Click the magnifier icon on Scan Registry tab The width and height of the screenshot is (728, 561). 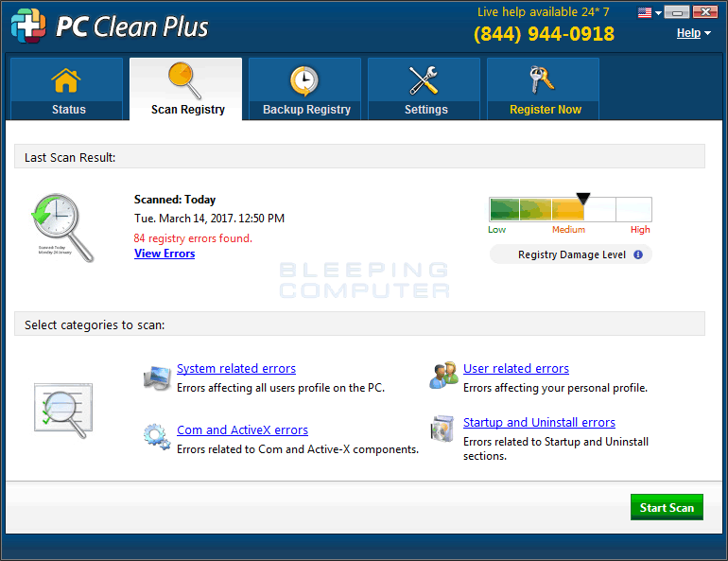click(x=184, y=80)
